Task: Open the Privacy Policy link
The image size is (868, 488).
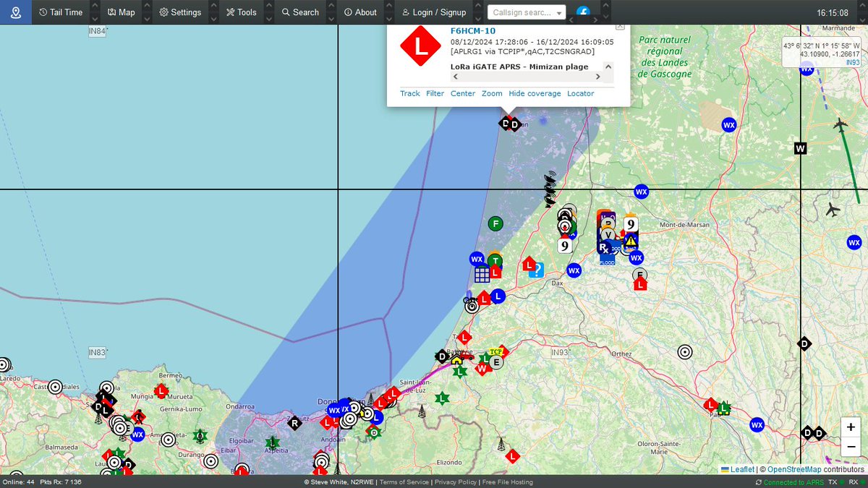Action: click(456, 482)
